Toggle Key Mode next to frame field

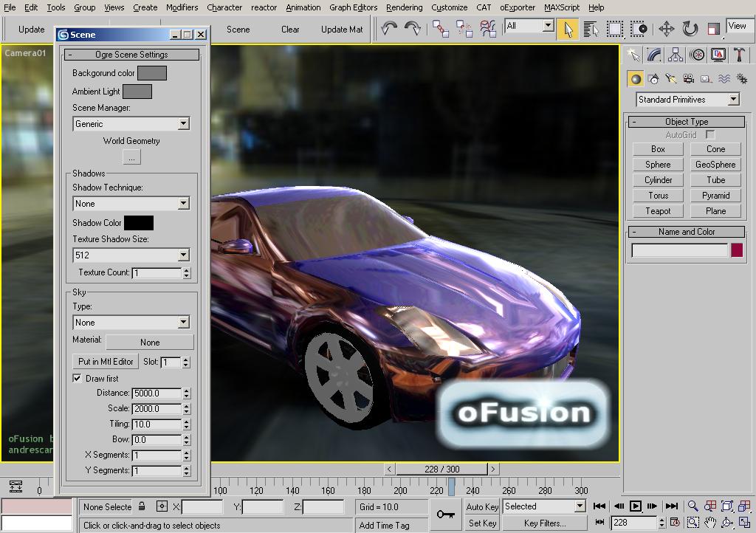[599, 523]
